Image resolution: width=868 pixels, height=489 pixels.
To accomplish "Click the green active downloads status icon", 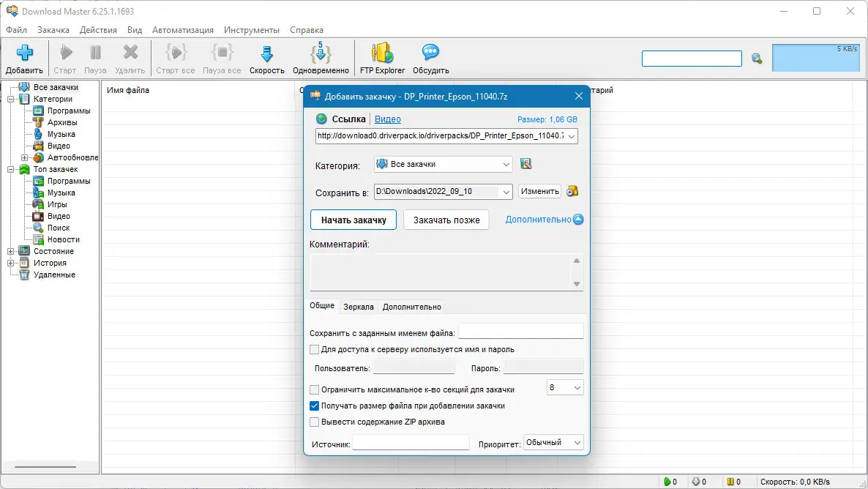I will coord(667,482).
